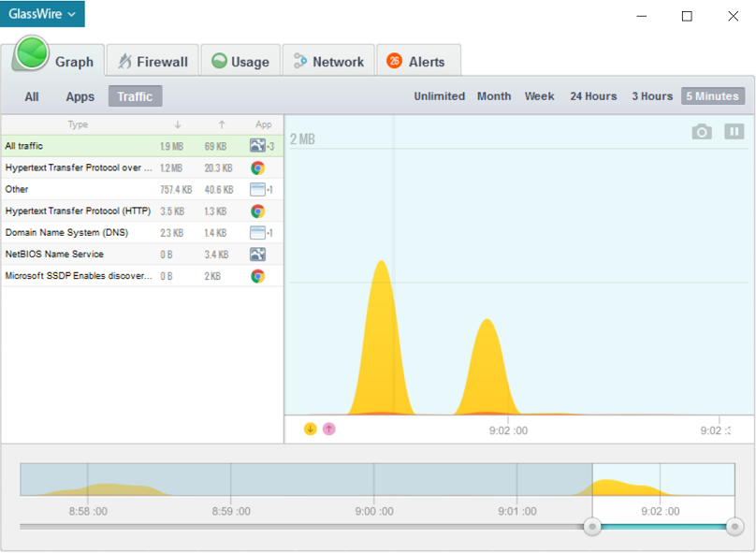Click the right timeline slider handle
The width and height of the screenshot is (756, 553).
(734, 527)
